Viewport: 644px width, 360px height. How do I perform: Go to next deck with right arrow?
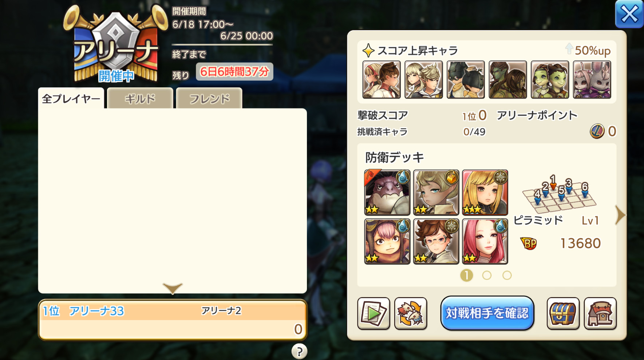tap(620, 215)
